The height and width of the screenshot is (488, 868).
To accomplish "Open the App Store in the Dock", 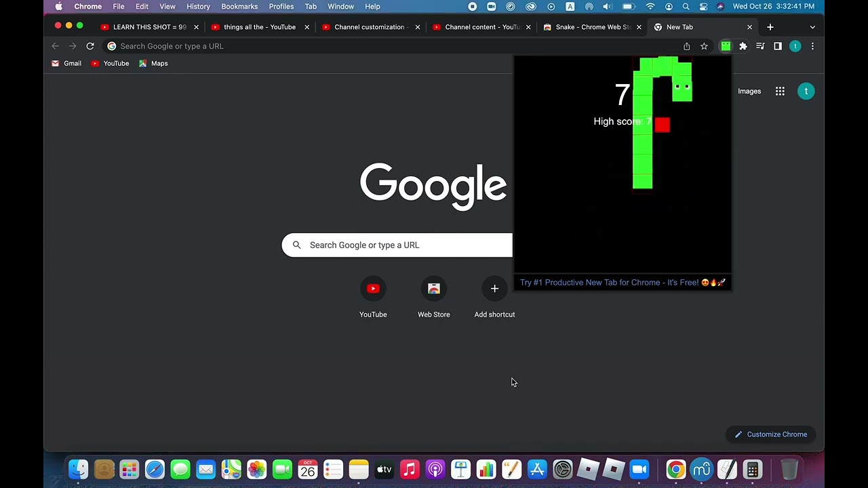I will point(537,469).
